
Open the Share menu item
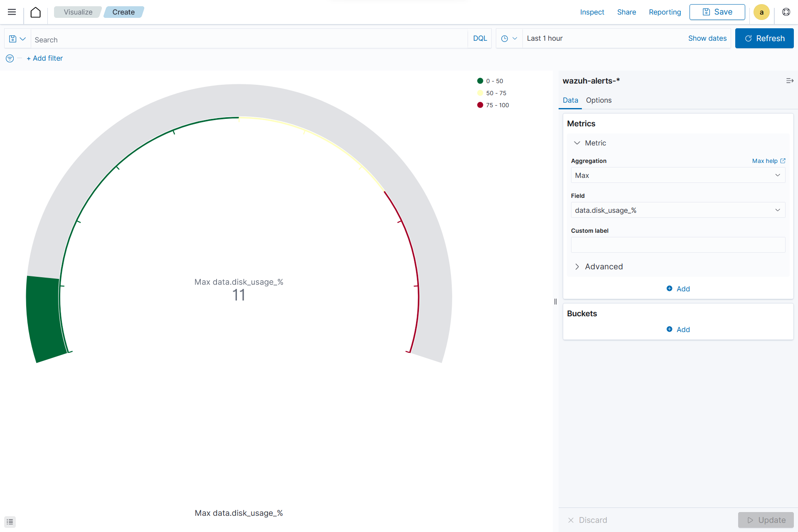[x=626, y=12]
